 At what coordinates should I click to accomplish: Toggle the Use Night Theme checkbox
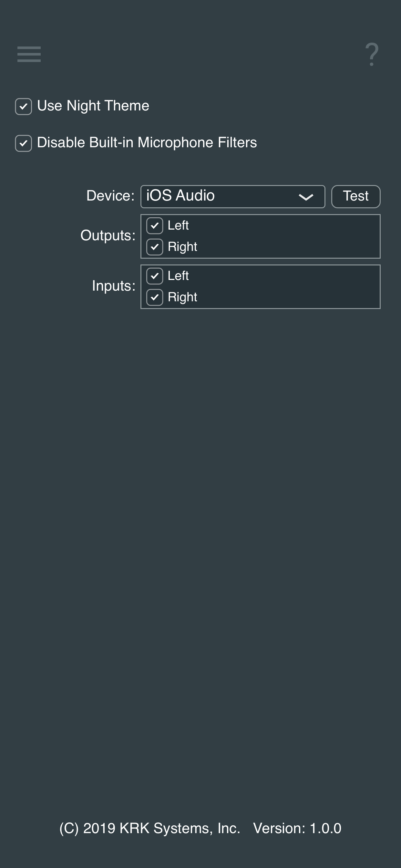(24, 107)
